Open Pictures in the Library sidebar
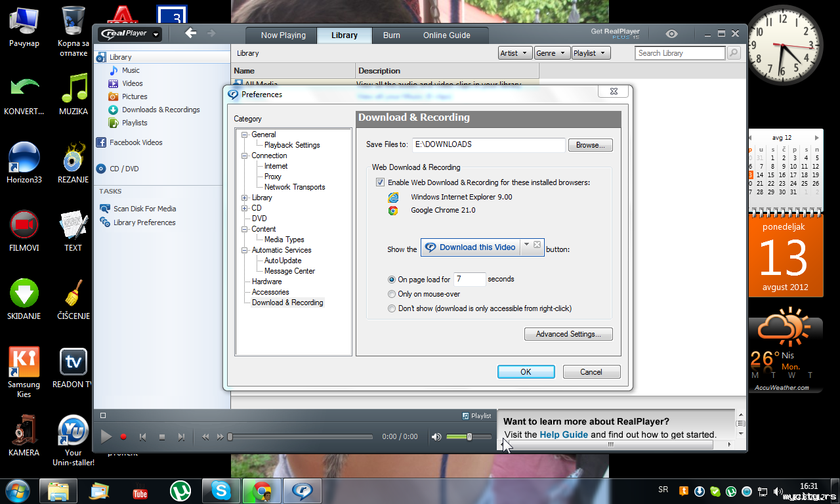This screenshot has height=504, width=840. click(135, 96)
